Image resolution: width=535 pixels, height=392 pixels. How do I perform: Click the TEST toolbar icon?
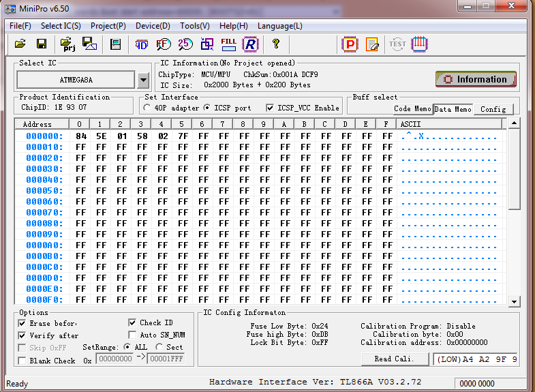click(397, 44)
